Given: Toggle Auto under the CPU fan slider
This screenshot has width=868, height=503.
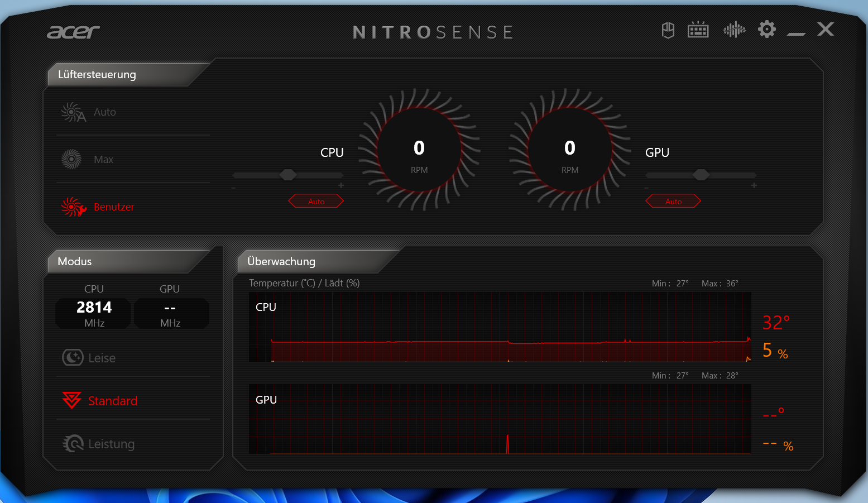Looking at the screenshot, I should [x=316, y=201].
